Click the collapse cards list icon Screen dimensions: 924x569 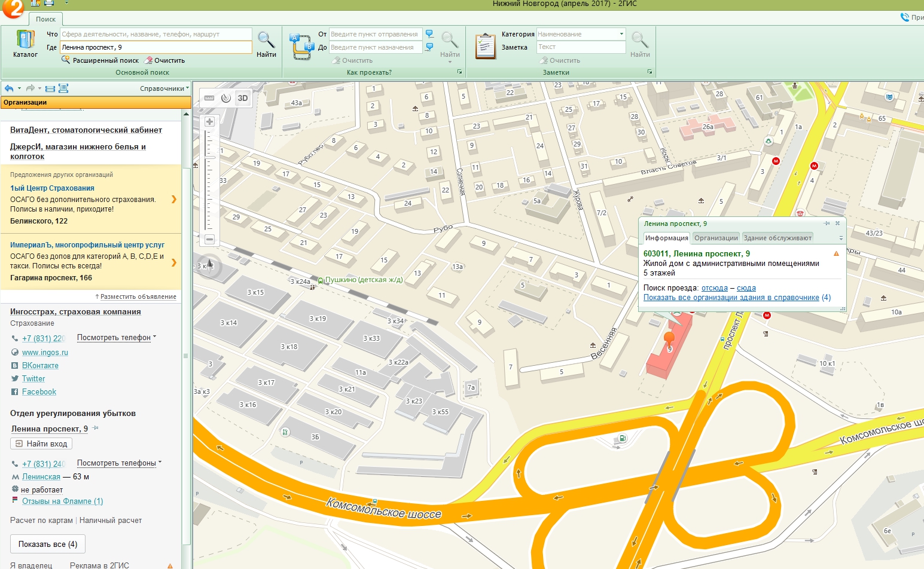click(50, 88)
